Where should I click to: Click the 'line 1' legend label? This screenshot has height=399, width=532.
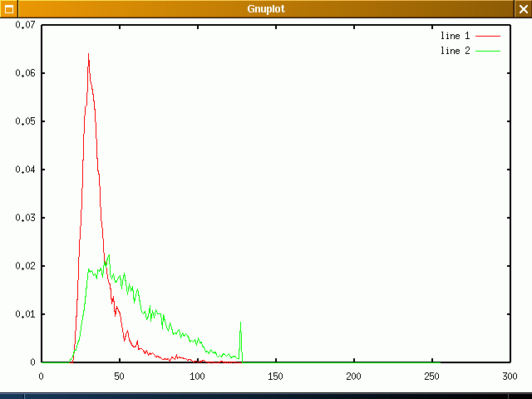coord(455,37)
